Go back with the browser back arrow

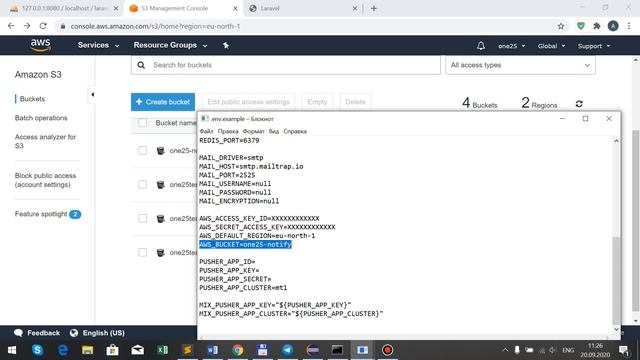(11, 26)
